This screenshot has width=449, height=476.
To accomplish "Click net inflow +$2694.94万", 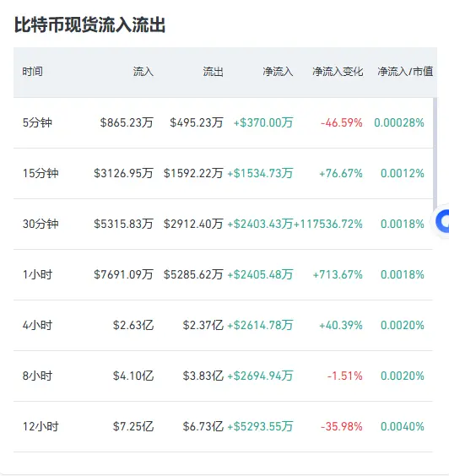I will point(260,376).
